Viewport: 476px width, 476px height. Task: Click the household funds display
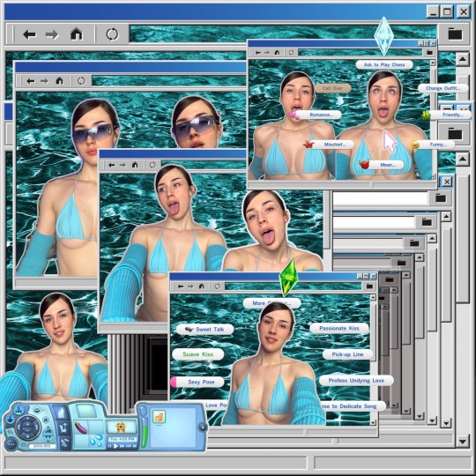[42, 446]
